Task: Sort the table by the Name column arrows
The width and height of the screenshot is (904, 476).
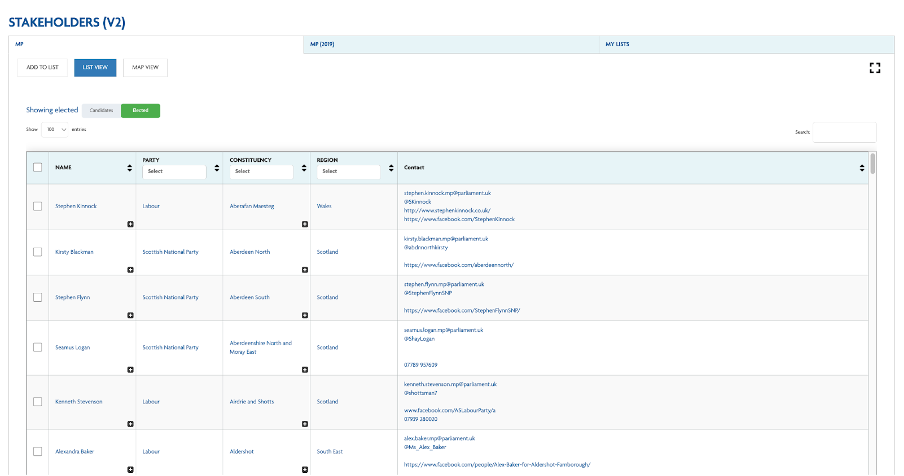Action: [129, 168]
